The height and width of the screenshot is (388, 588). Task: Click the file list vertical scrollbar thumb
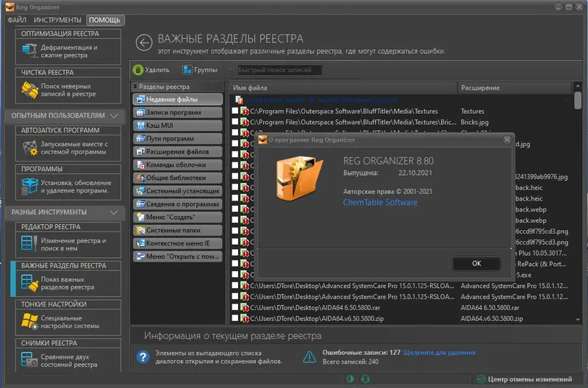(x=578, y=100)
